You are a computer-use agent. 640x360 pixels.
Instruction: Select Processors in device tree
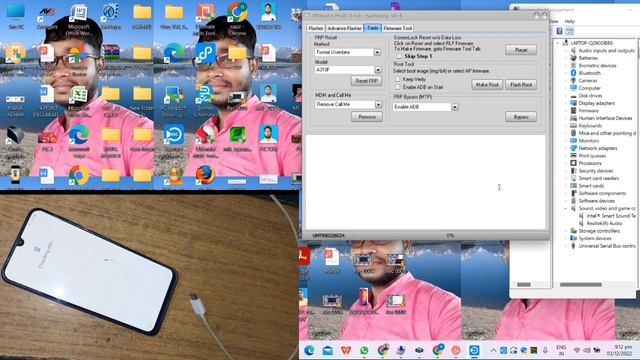590,163
